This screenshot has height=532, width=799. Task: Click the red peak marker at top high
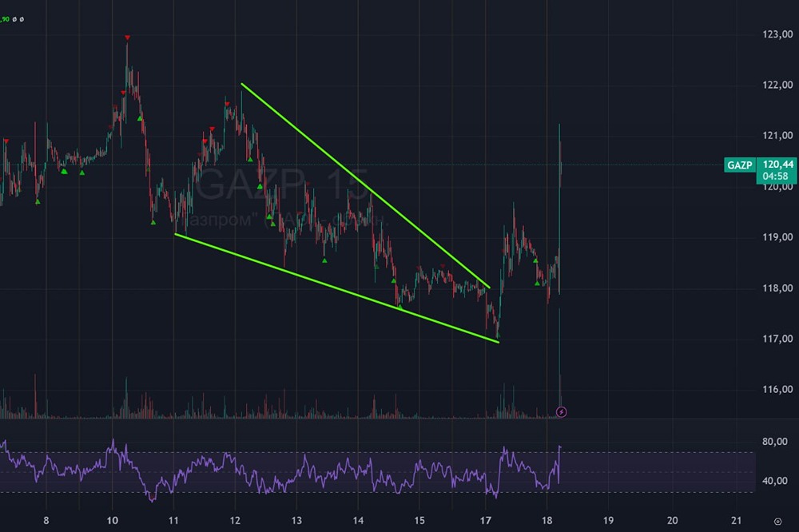pos(127,38)
